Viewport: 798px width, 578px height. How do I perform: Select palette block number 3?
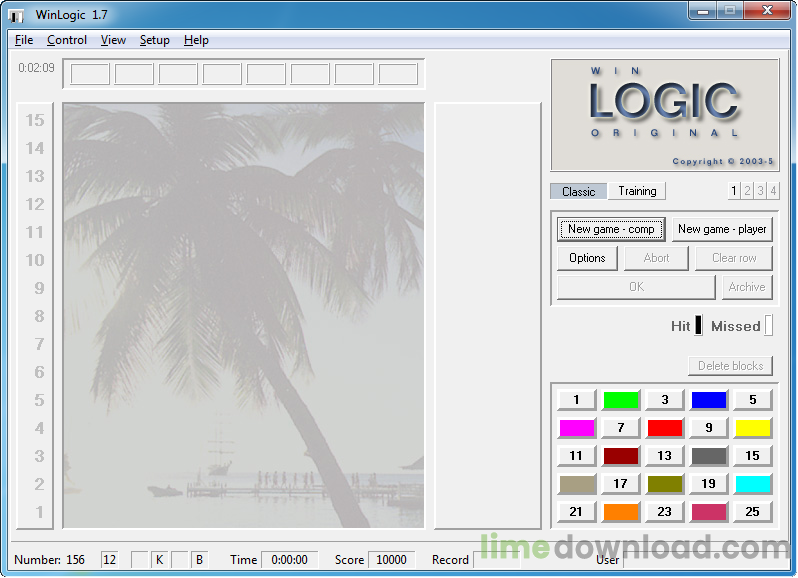[x=664, y=400]
